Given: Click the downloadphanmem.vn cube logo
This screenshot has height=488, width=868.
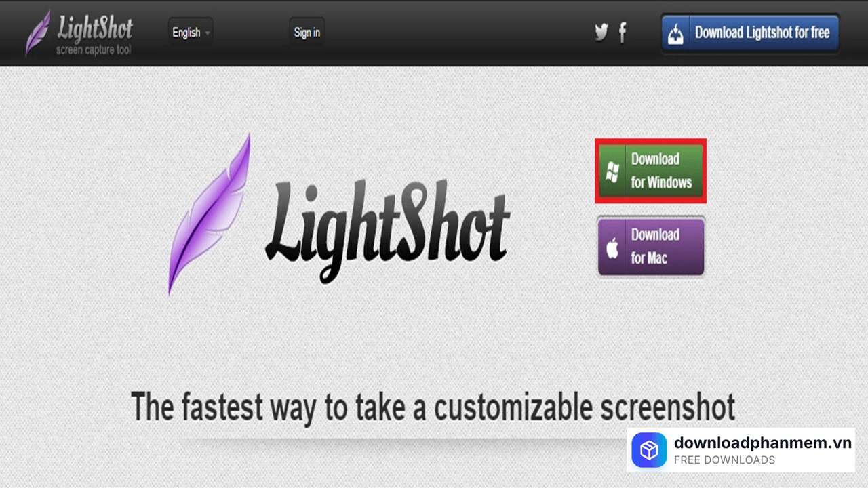Looking at the screenshot, I should (x=649, y=450).
